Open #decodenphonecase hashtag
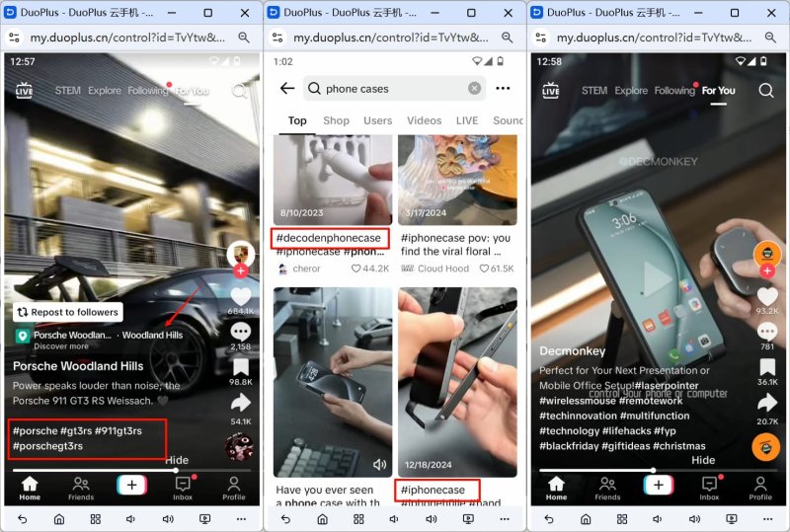 [329, 238]
